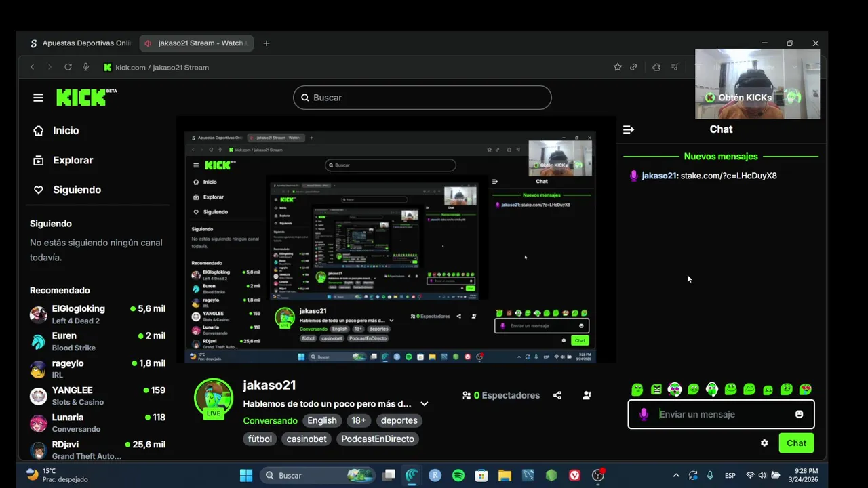Click the YANGLEE avatar icon
This screenshot has height=488, width=868.
(x=39, y=396)
